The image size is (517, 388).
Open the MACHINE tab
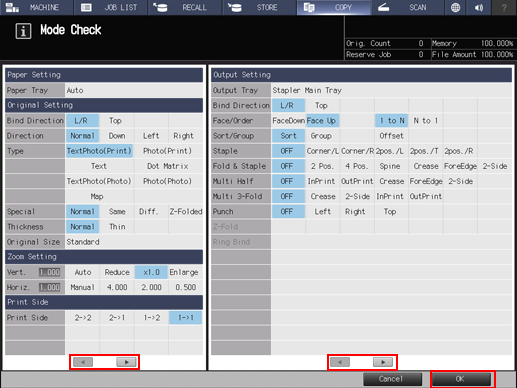(x=36, y=7)
